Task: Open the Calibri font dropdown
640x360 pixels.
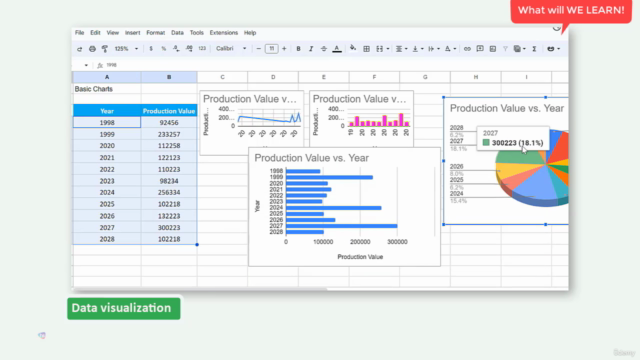Action: (231, 49)
